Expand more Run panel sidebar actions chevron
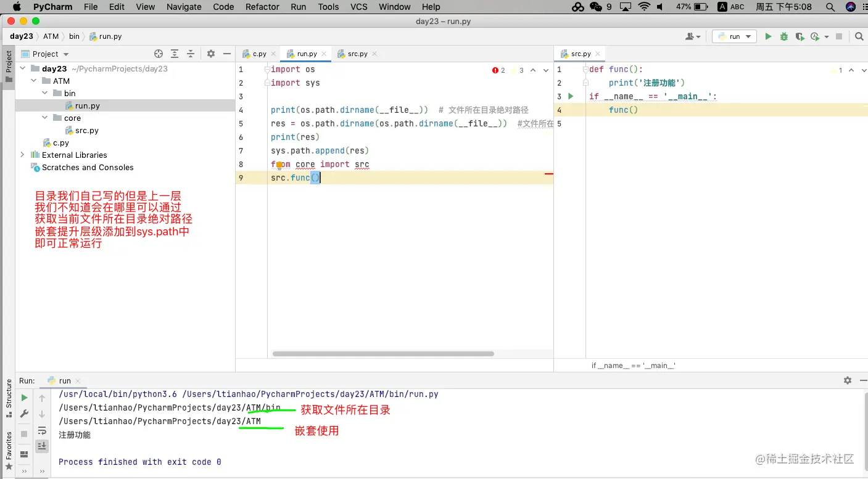 click(24, 471)
